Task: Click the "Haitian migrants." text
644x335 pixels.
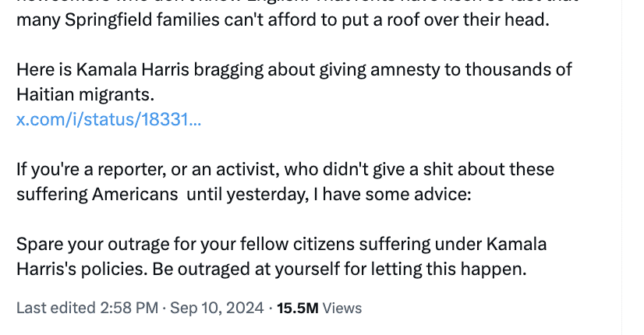Action: point(86,94)
